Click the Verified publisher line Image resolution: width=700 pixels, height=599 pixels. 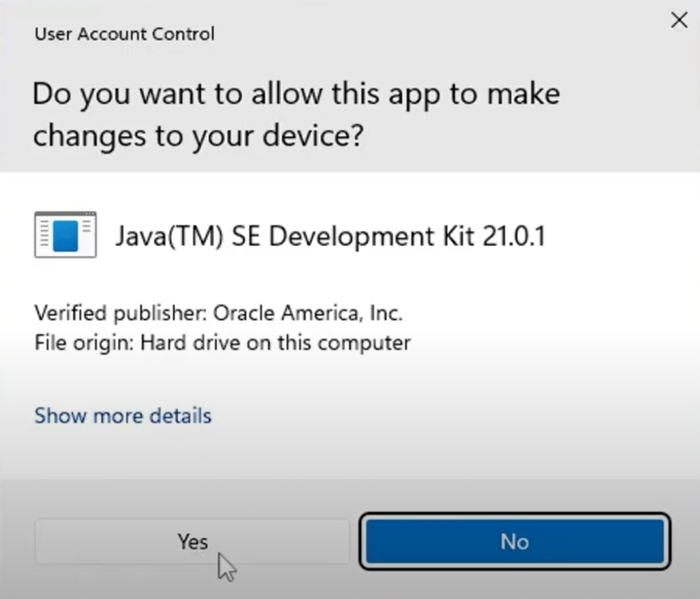coord(218,313)
